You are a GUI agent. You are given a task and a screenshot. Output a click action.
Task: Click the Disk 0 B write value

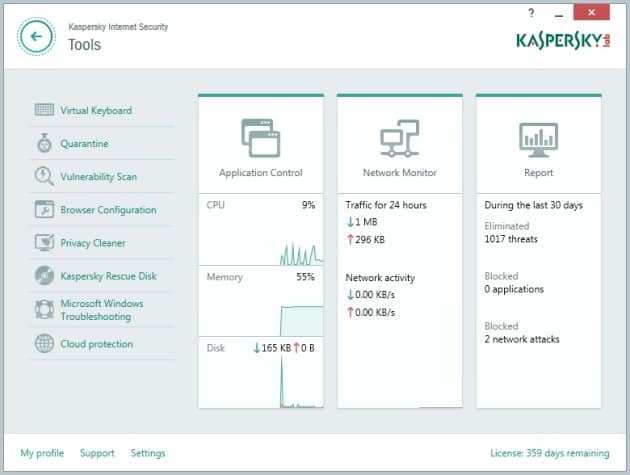click(x=304, y=348)
